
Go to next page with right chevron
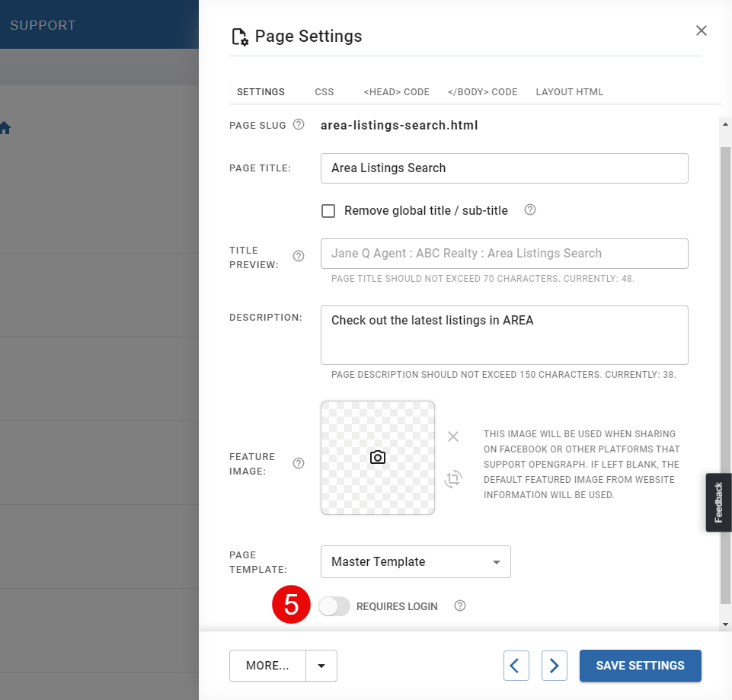[x=555, y=666]
